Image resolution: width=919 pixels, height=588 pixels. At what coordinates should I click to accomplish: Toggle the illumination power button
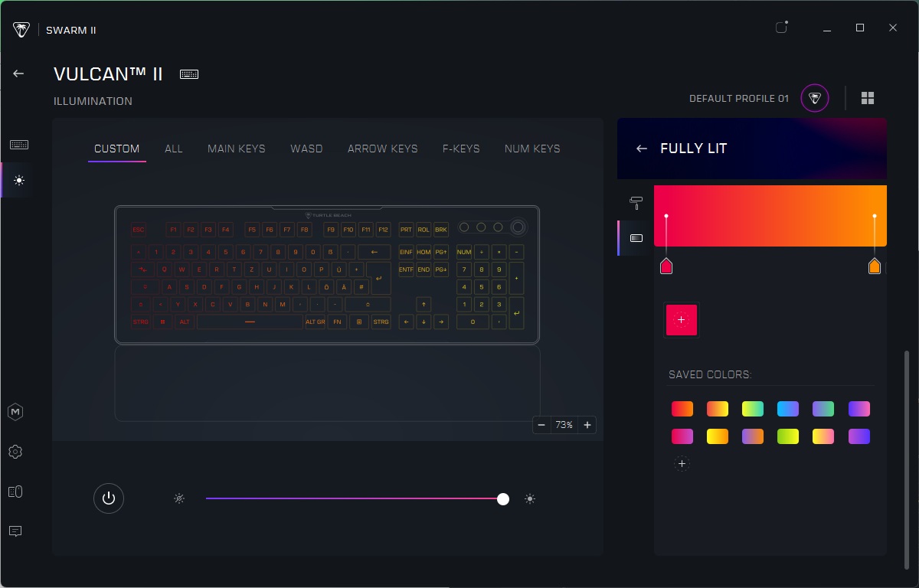point(109,498)
